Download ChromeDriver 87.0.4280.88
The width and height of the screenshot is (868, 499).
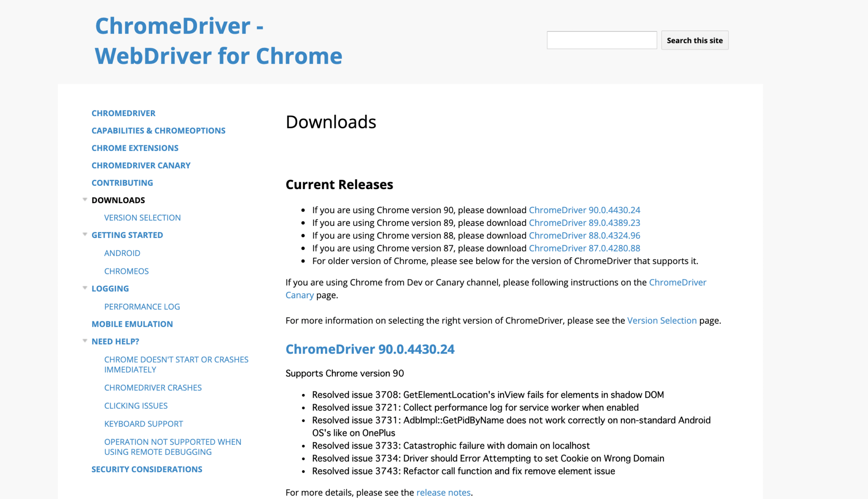584,248
